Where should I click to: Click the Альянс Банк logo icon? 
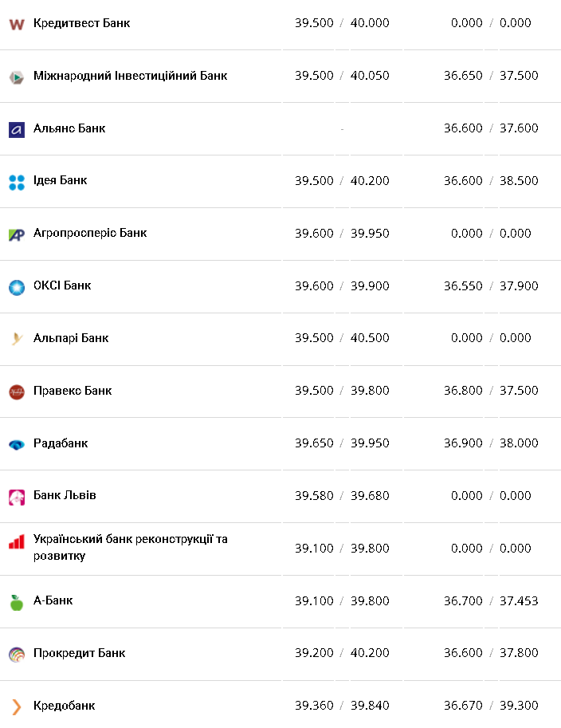pyautogui.click(x=17, y=129)
